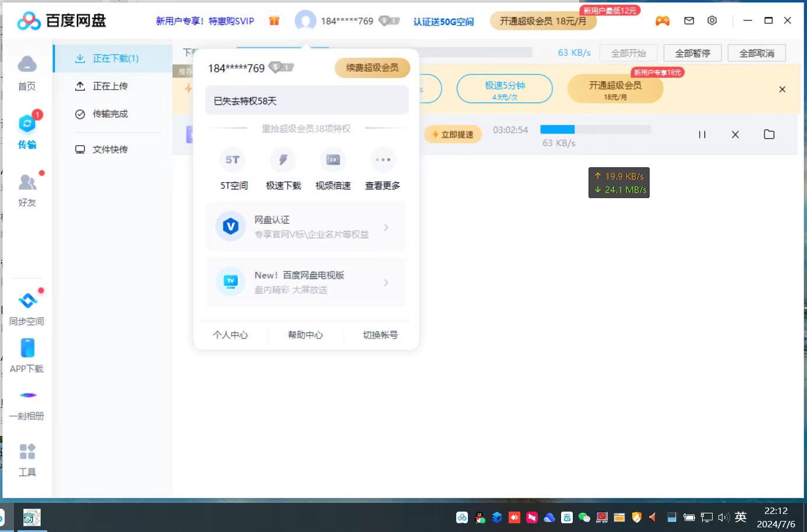Open settings hexagon icon in title bar
This screenshot has width=807, height=532.
coord(712,20)
